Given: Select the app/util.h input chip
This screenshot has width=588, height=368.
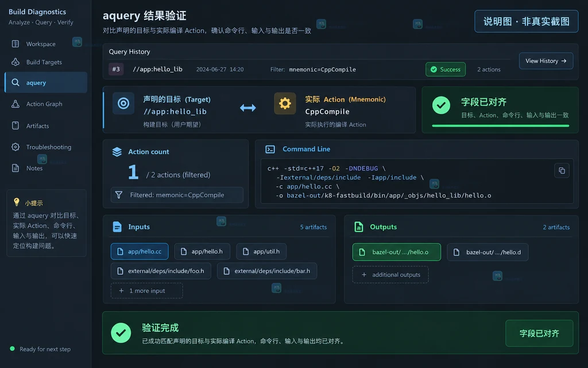Looking at the screenshot, I should point(261,252).
